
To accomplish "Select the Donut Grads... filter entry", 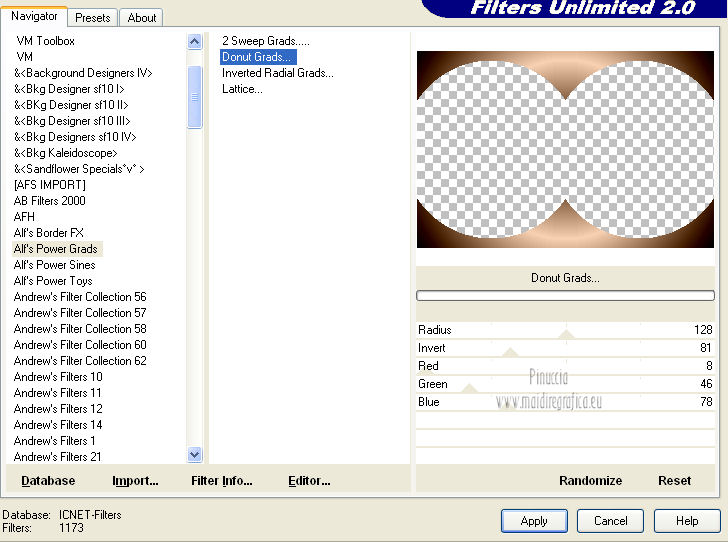I will pyautogui.click(x=258, y=57).
